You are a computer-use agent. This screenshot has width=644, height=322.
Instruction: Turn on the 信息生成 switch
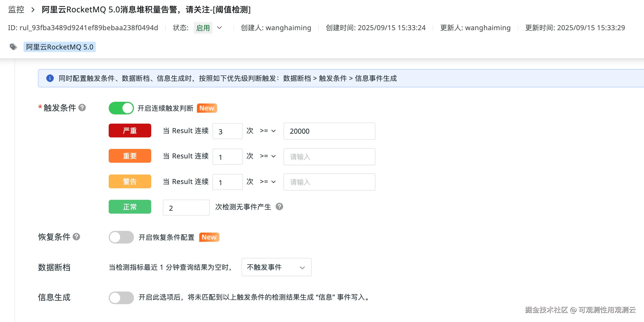point(121,297)
